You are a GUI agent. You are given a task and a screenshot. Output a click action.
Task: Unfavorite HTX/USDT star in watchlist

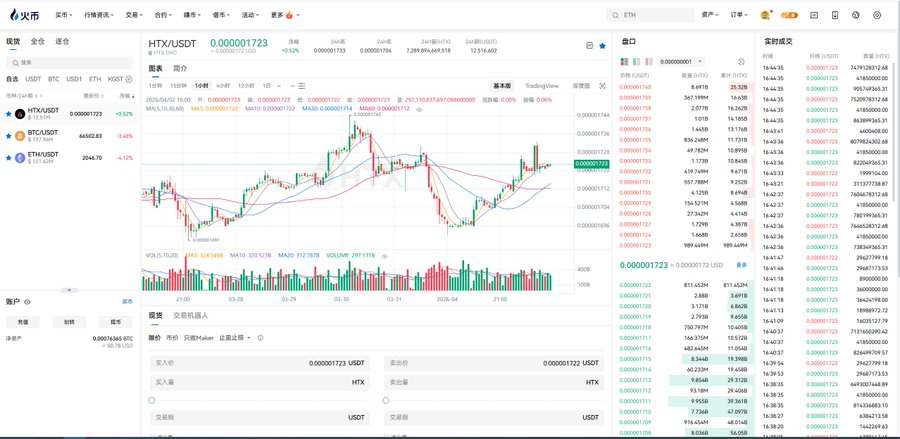(x=8, y=114)
